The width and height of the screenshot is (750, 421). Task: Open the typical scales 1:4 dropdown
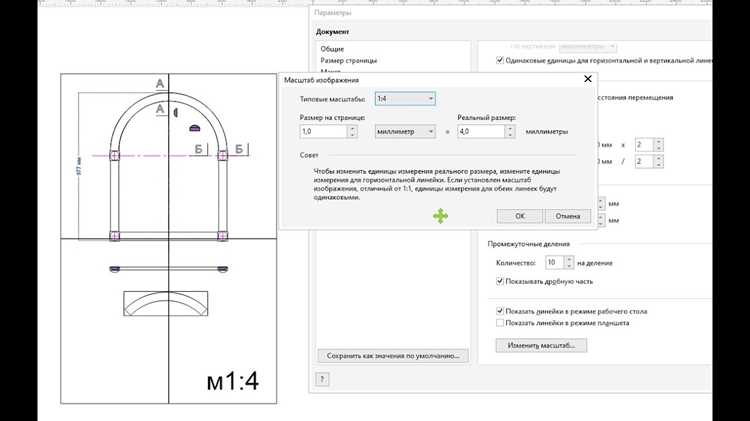(405, 99)
